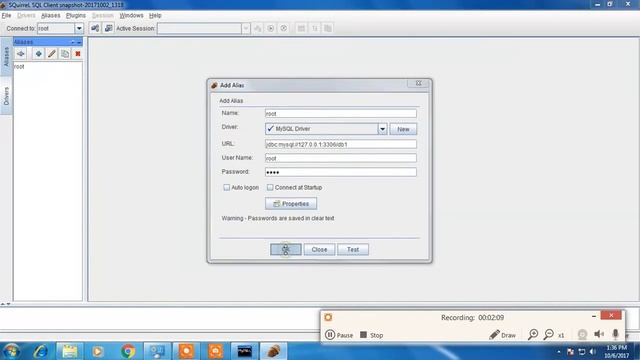
Task: Click the toolbar icon beside Active Session label
Action: tap(109, 28)
